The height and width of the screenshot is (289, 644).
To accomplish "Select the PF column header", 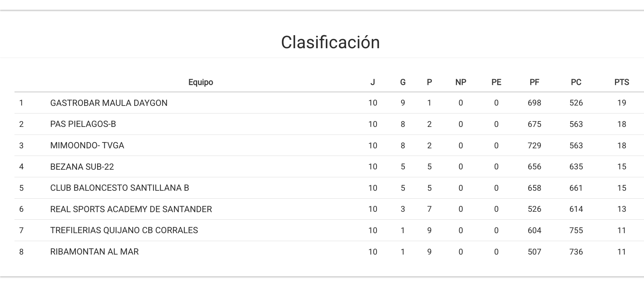I will pos(534,82).
